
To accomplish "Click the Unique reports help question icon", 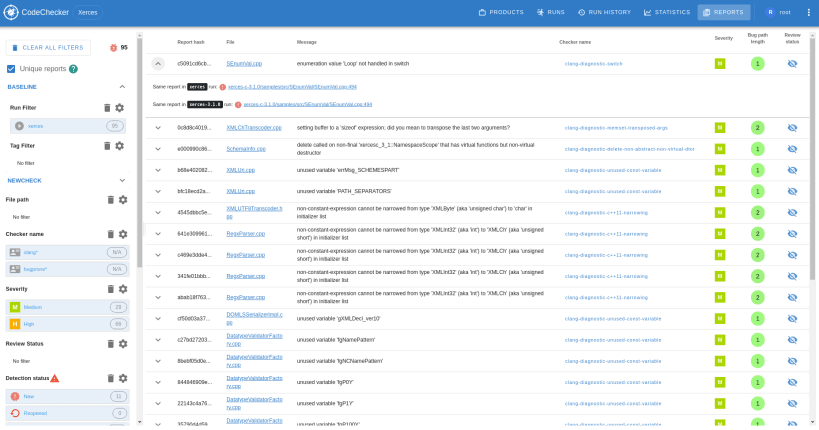I will coord(74,69).
